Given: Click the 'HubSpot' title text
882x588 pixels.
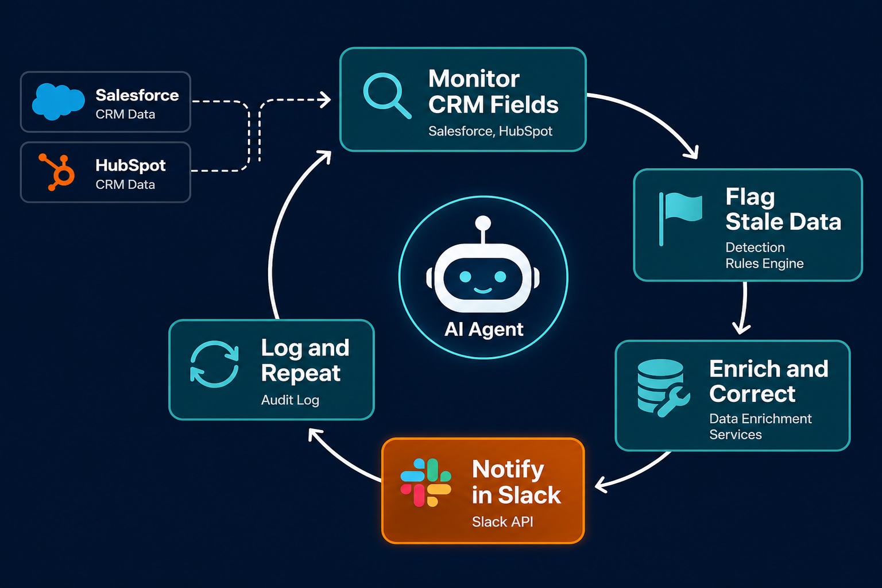Looking at the screenshot, I should 130,165.
